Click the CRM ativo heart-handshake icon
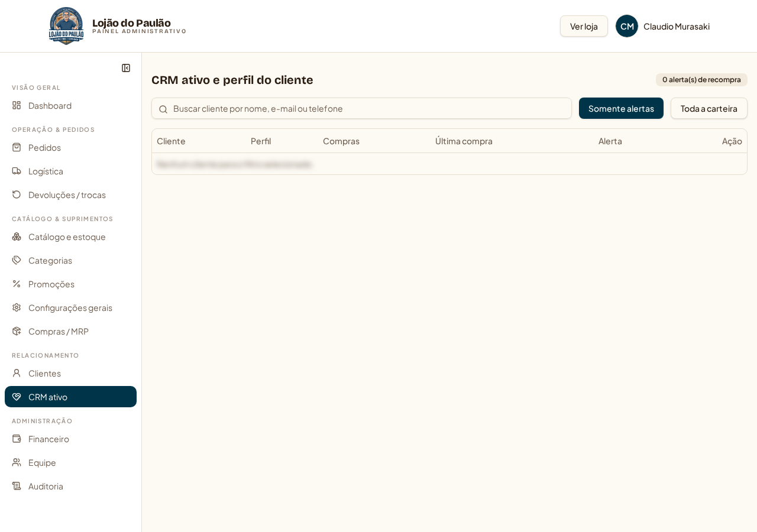 [17, 397]
